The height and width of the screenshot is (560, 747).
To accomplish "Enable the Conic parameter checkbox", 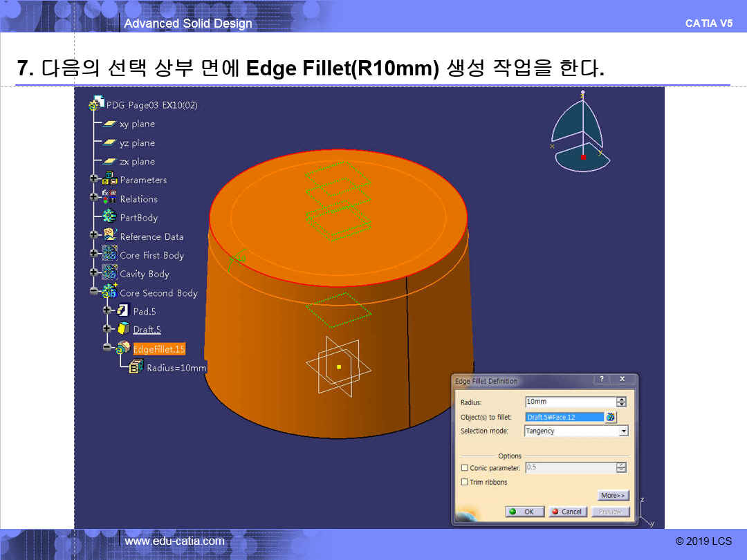I will click(464, 468).
